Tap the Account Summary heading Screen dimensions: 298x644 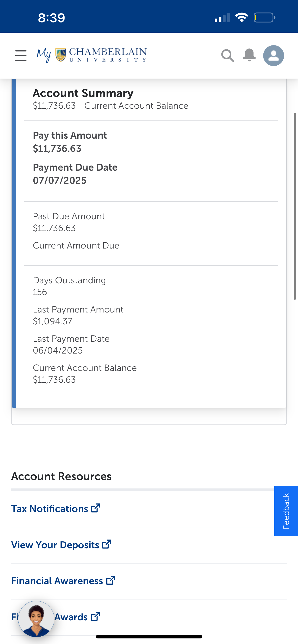pos(83,93)
